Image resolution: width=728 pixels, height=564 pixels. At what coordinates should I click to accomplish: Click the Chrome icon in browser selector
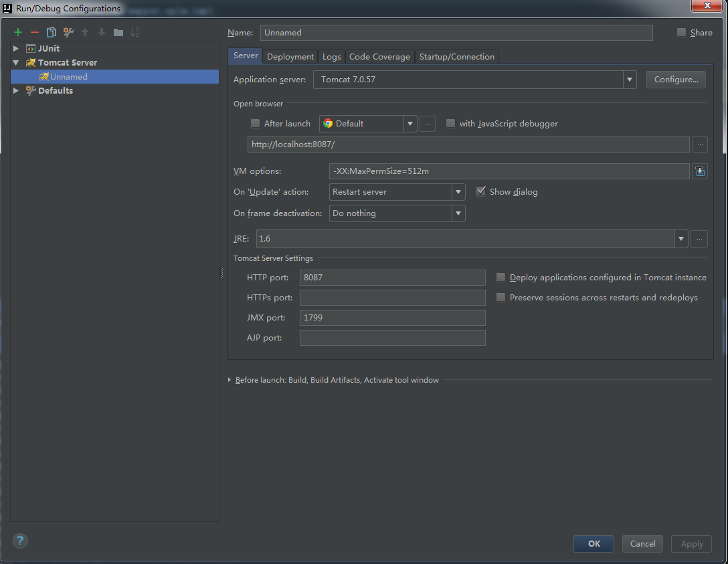328,124
